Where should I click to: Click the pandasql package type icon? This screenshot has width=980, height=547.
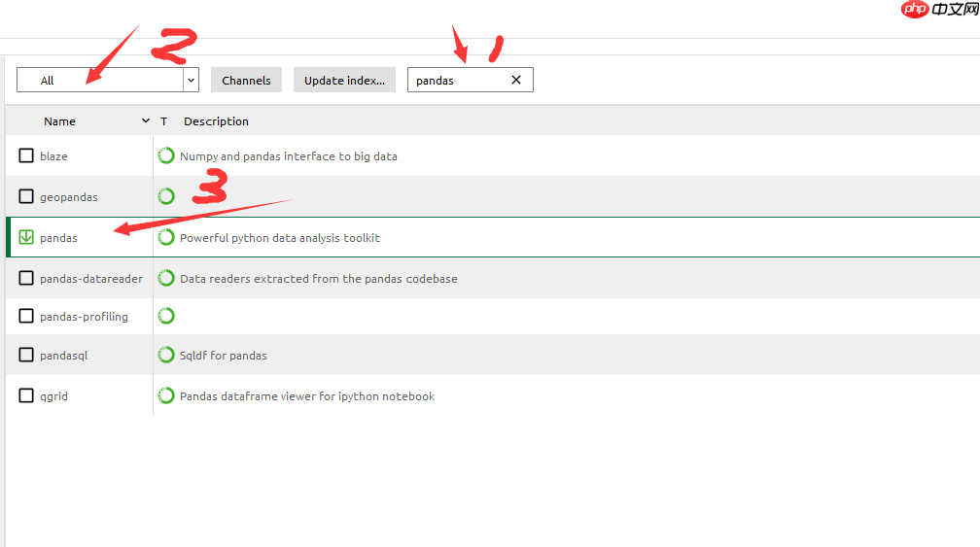point(166,355)
